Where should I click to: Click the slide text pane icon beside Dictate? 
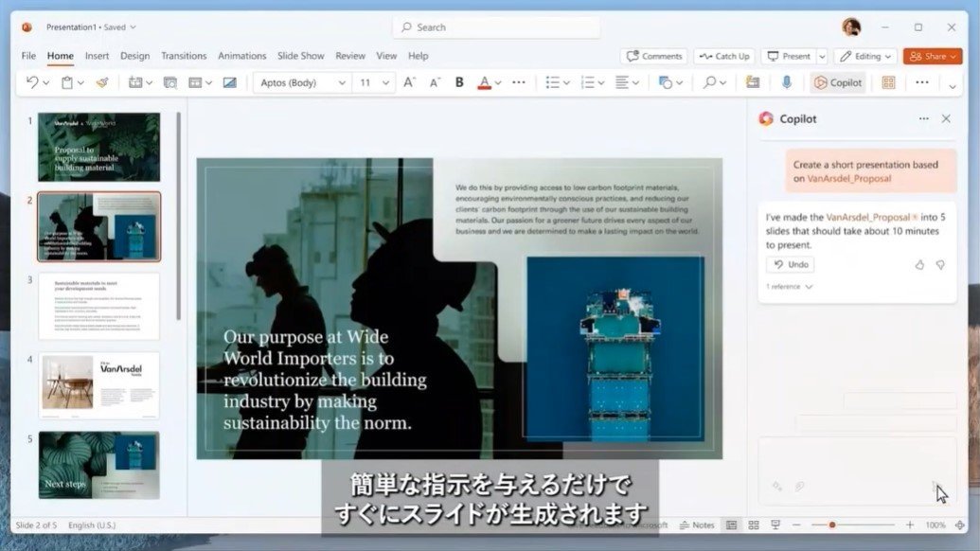753,82
